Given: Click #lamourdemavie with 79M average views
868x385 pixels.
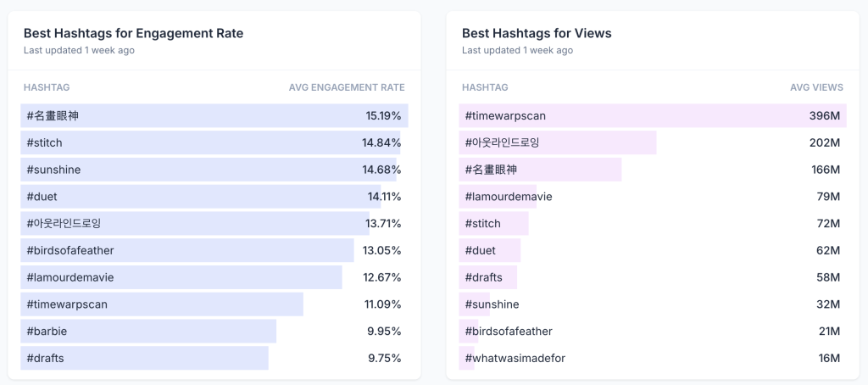Looking at the screenshot, I should pyautogui.click(x=509, y=197).
